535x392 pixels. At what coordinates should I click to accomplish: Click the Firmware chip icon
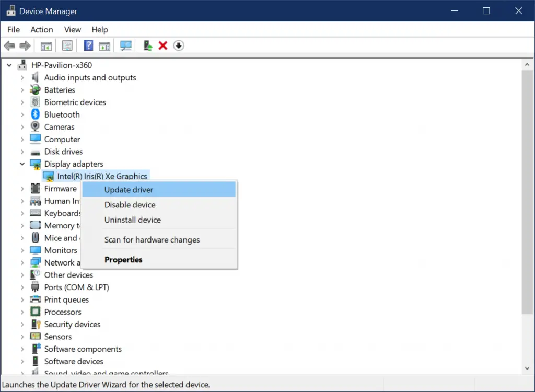point(35,189)
